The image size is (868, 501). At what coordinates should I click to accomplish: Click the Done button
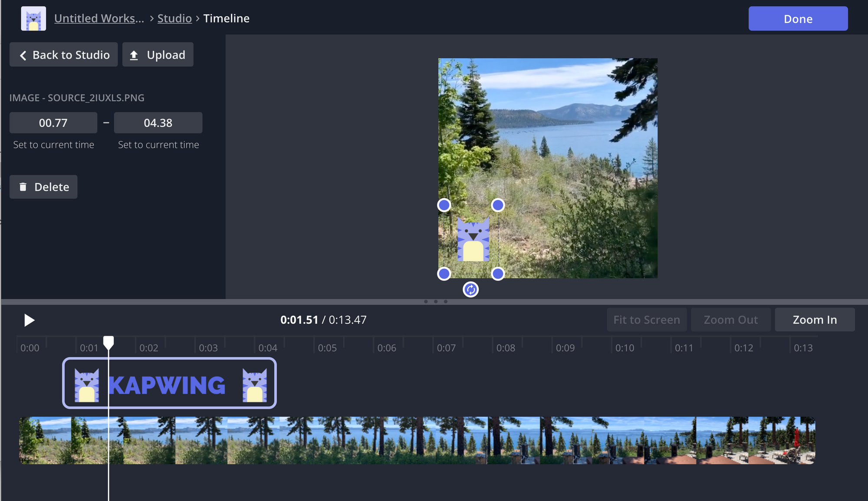pyautogui.click(x=798, y=19)
